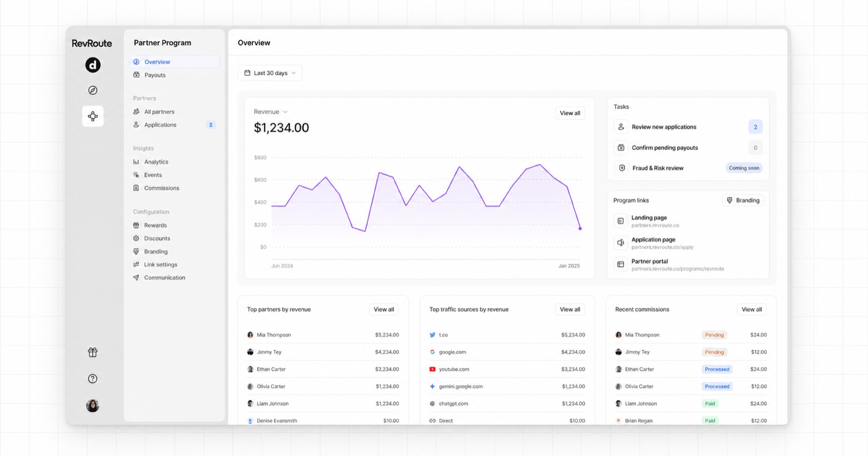Click the help question mark icon

tap(93, 379)
